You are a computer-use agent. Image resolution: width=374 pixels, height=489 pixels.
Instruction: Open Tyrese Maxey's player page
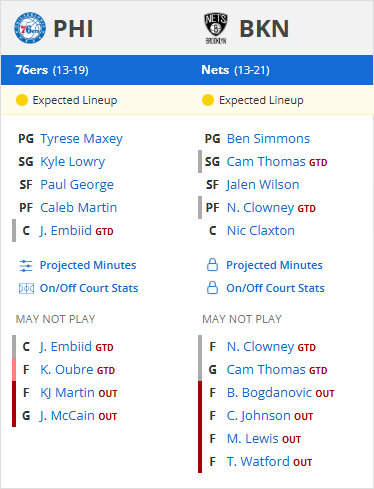click(x=81, y=139)
